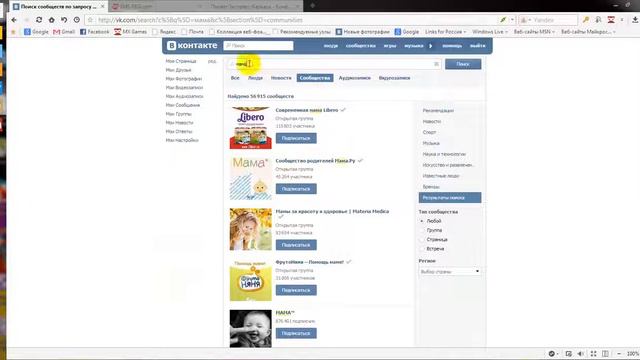This screenshot has height=360, width=640.
Task: Subscribe to Сообщество родителей Мама.Ру
Action: (296, 189)
